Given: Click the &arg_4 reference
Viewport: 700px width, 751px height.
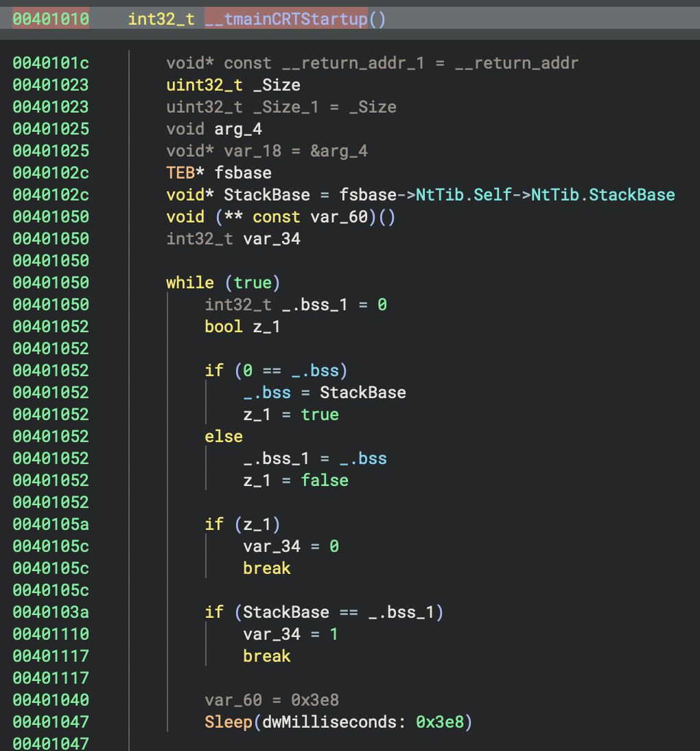Looking at the screenshot, I should click(x=339, y=151).
